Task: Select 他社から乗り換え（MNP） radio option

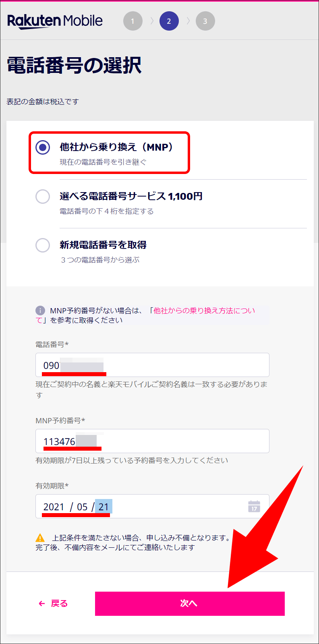Action: click(x=43, y=147)
